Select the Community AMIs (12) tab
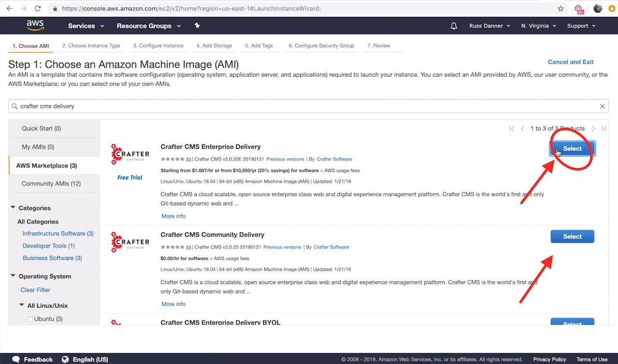The width and height of the screenshot is (618, 364). (54, 183)
